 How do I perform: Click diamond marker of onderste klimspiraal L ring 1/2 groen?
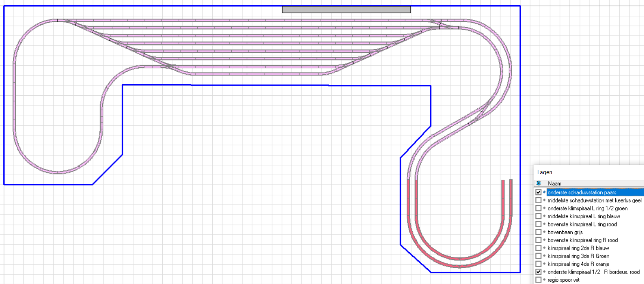point(544,208)
